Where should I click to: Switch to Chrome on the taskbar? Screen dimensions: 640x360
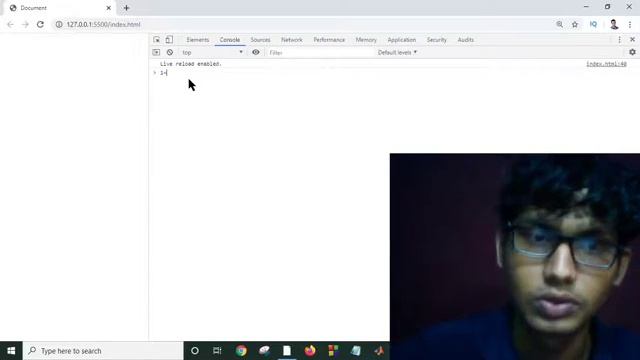[241, 351]
